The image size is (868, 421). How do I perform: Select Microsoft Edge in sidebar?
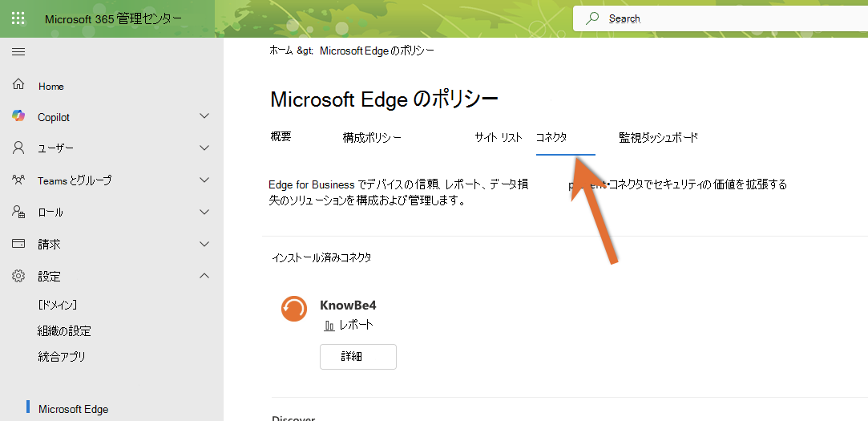73,409
